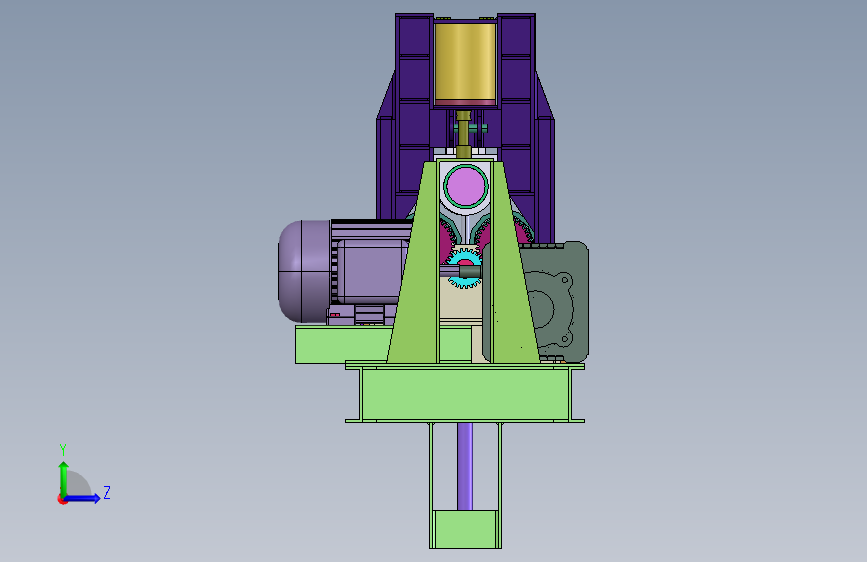Viewport: 867px width, 562px height.
Task: Select the violet vertical rod below the base
Action: tap(465, 466)
